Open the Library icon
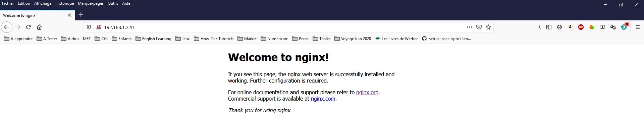The height and width of the screenshot is (129, 644). click(x=538, y=27)
